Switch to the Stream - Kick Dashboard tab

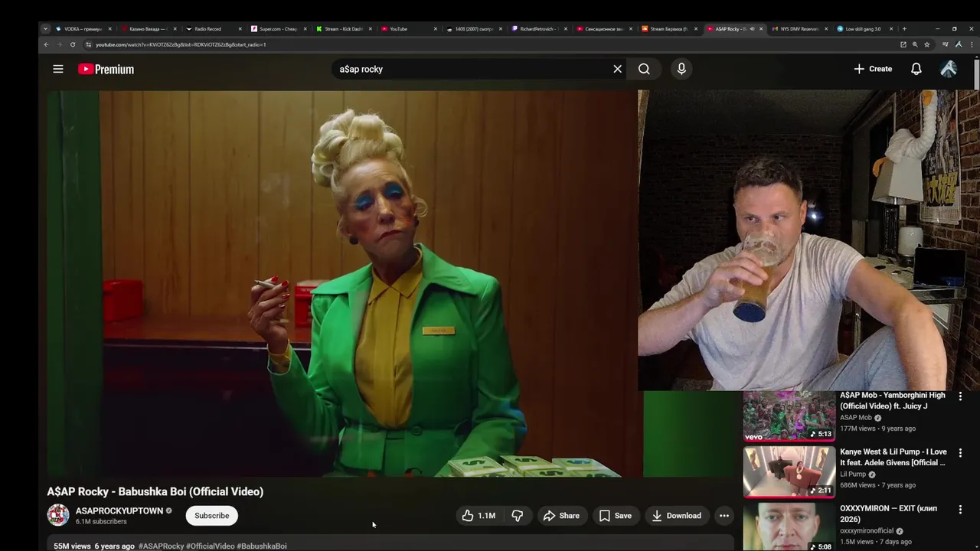pos(343,29)
